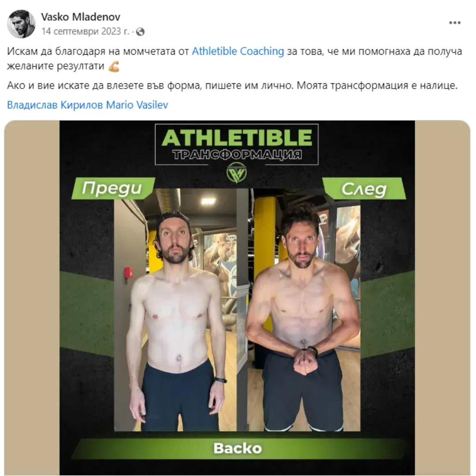Open tagged profile Владислав Кирилов
This screenshot has width=476, height=476.
55,105
